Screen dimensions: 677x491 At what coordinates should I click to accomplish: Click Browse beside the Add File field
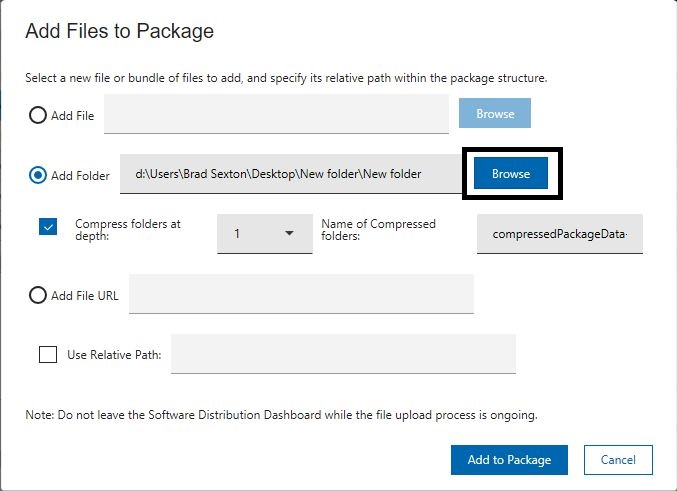495,113
